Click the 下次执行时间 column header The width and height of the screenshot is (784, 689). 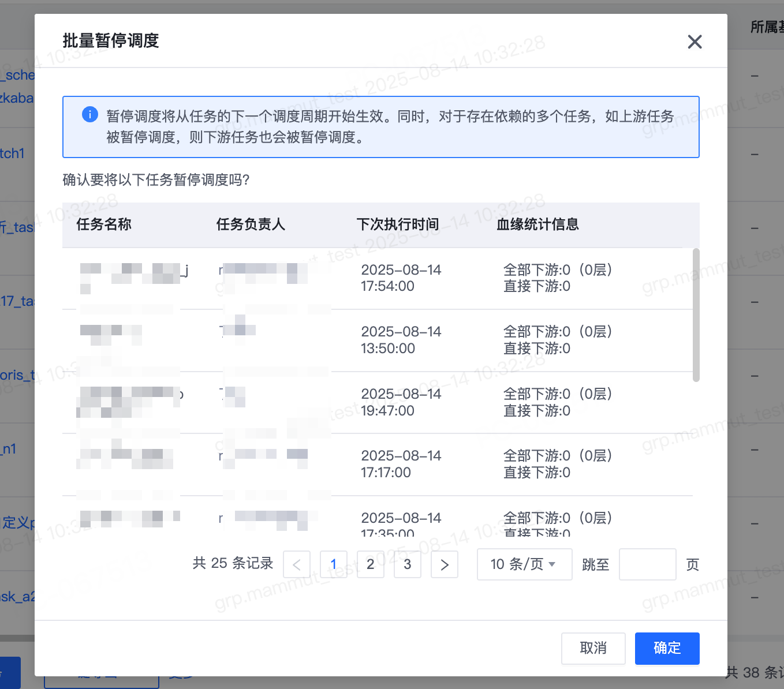tap(398, 224)
